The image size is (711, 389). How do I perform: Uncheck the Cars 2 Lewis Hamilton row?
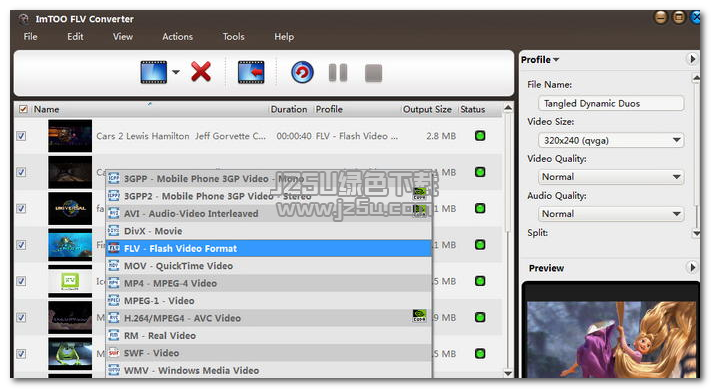[21, 136]
